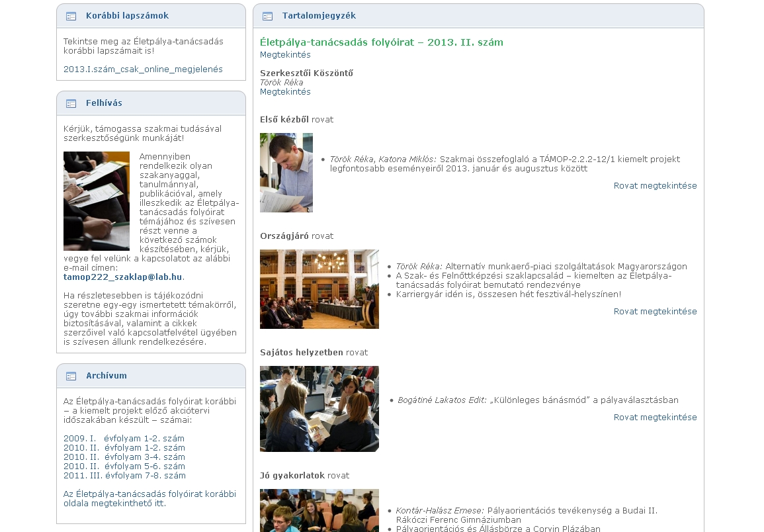The height and width of the screenshot is (532, 764).
Task: Open 2009. I. évfolyam 1-2. szám
Action: click(x=124, y=439)
